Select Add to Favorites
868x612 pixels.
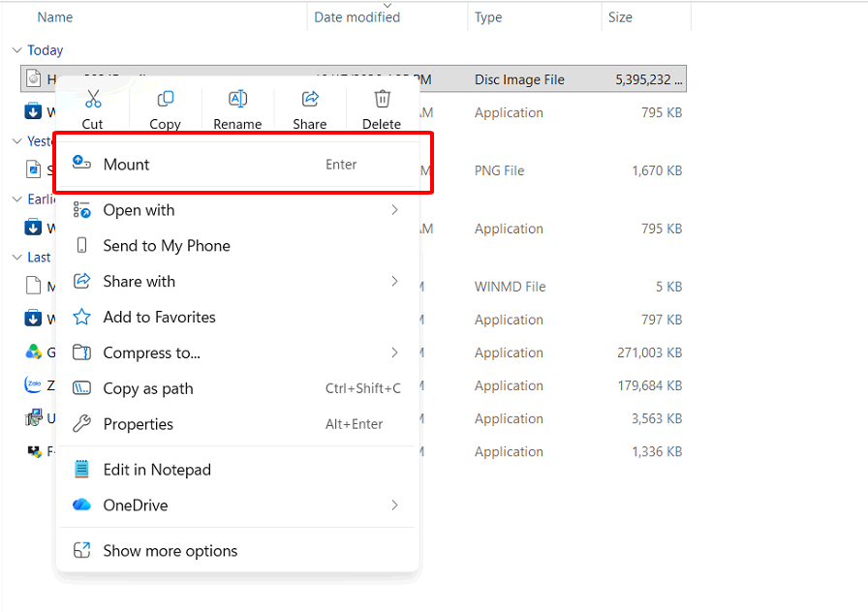(237, 317)
